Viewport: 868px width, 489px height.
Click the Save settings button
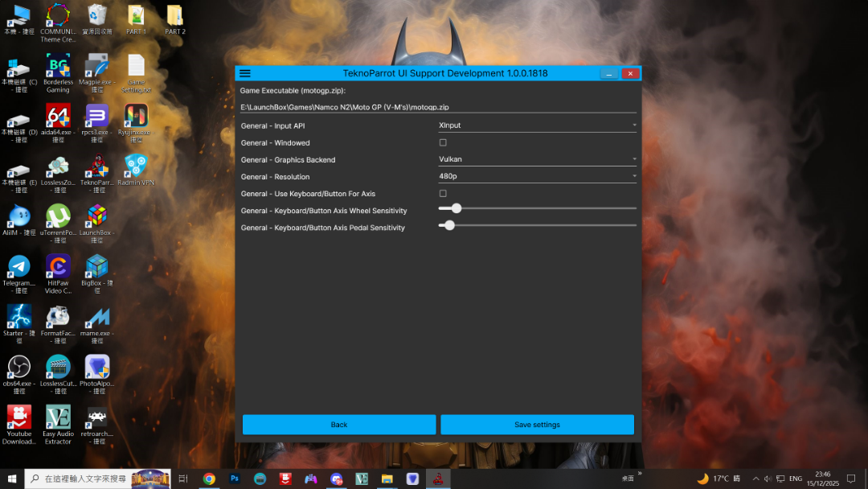(537, 425)
